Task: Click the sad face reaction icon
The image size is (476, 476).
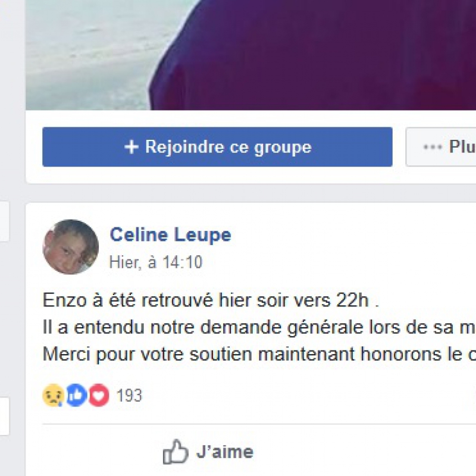Action: [53, 396]
